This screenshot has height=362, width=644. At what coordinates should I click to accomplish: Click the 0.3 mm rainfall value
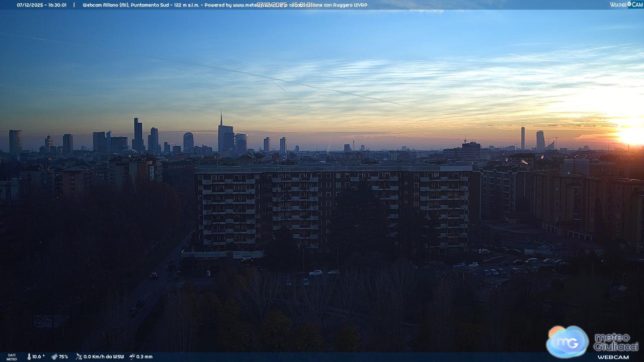pyautogui.click(x=144, y=356)
